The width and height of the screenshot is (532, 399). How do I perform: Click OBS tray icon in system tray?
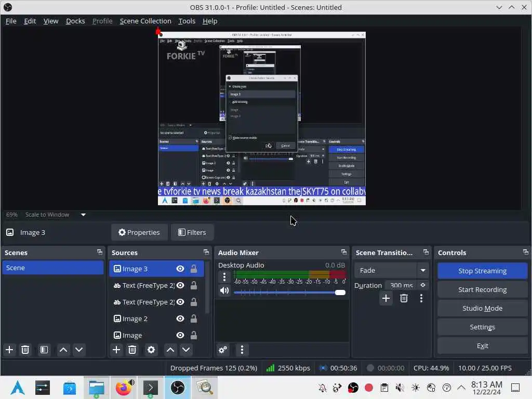click(353, 388)
